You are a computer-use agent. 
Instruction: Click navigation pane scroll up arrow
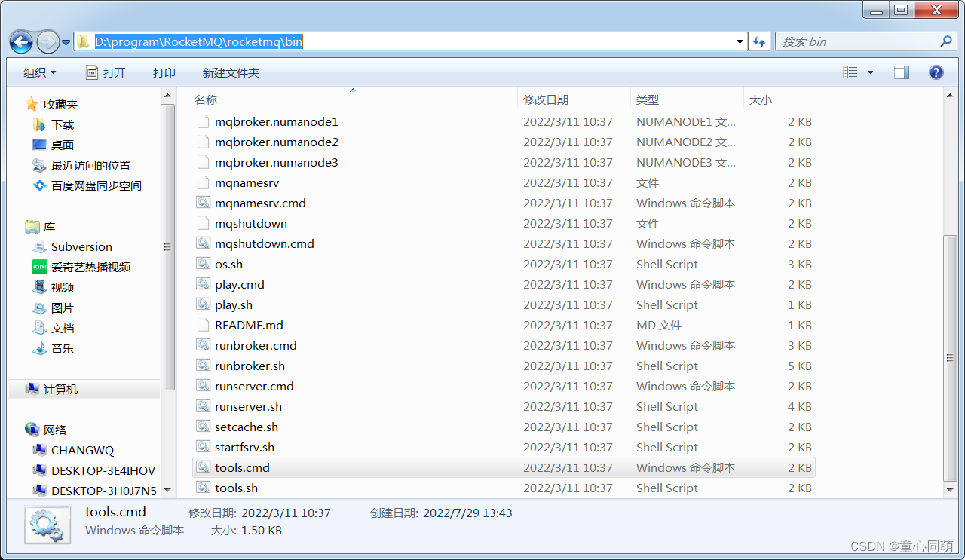tap(167, 95)
